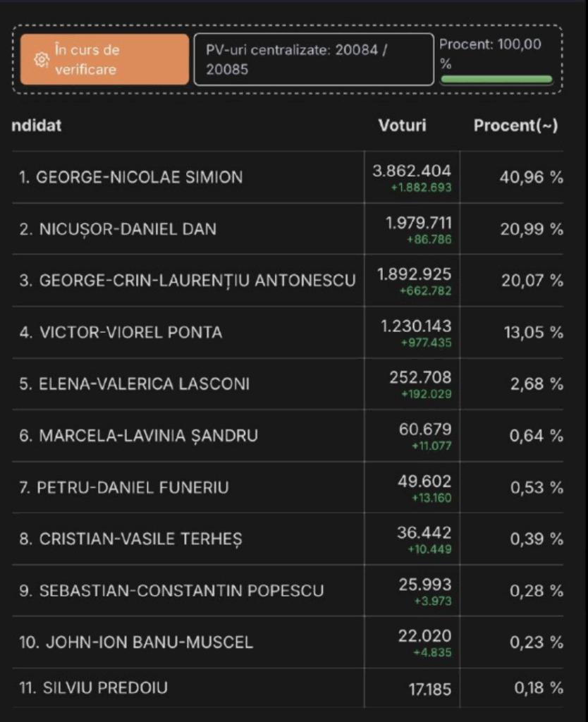
Task: Sort by the Procent(~) column header
Action: 515,126
